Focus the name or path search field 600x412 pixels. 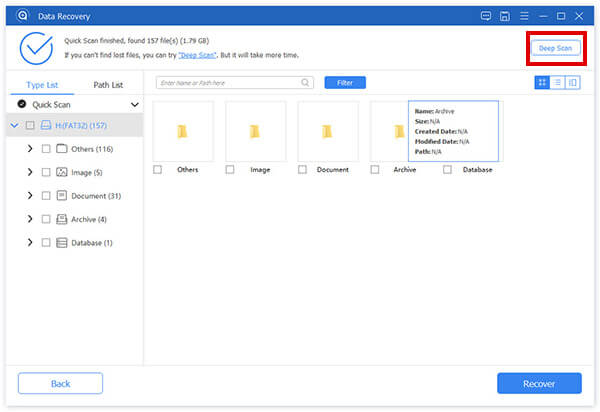(x=235, y=83)
